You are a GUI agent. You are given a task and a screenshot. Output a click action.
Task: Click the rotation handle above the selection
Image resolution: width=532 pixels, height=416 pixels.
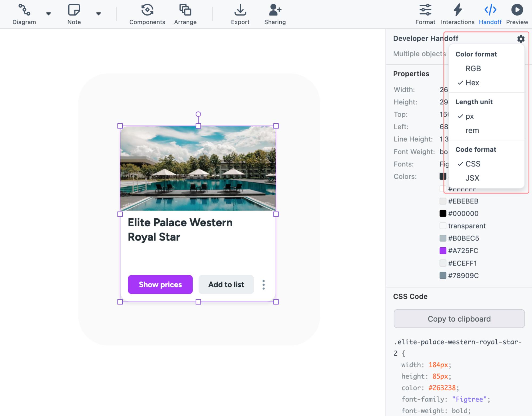pos(198,114)
